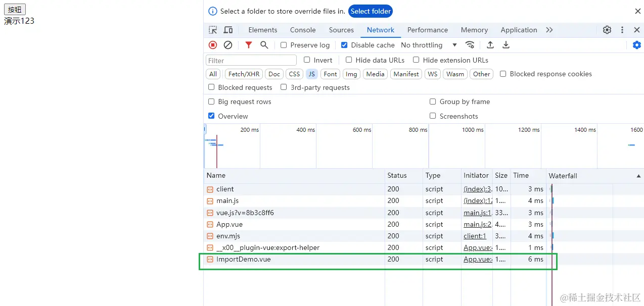Sort by the Time column header
The height and width of the screenshot is (306, 644).
click(528, 176)
